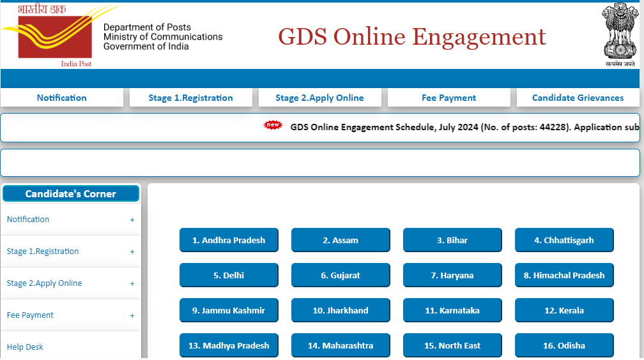Open 7. Haryana circle
The height and width of the screenshot is (360, 644).
pos(452,276)
